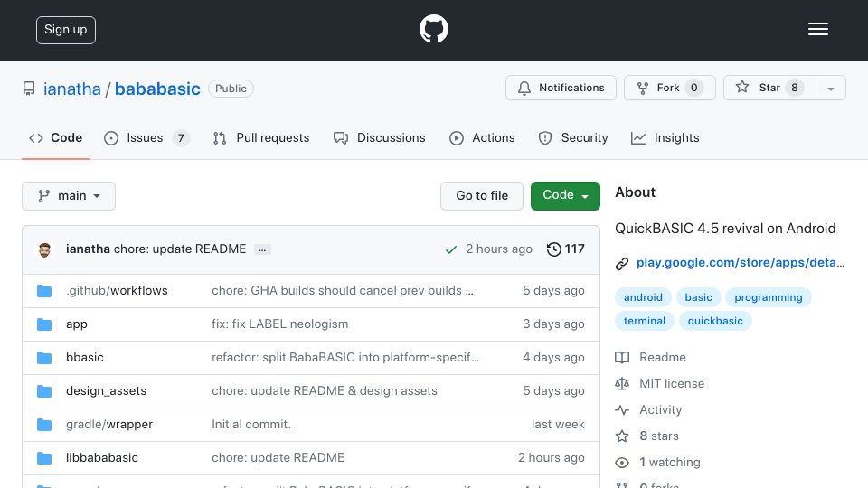Image resolution: width=868 pixels, height=488 pixels.
Task: Open the play.google.com store link
Action: click(x=741, y=263)
